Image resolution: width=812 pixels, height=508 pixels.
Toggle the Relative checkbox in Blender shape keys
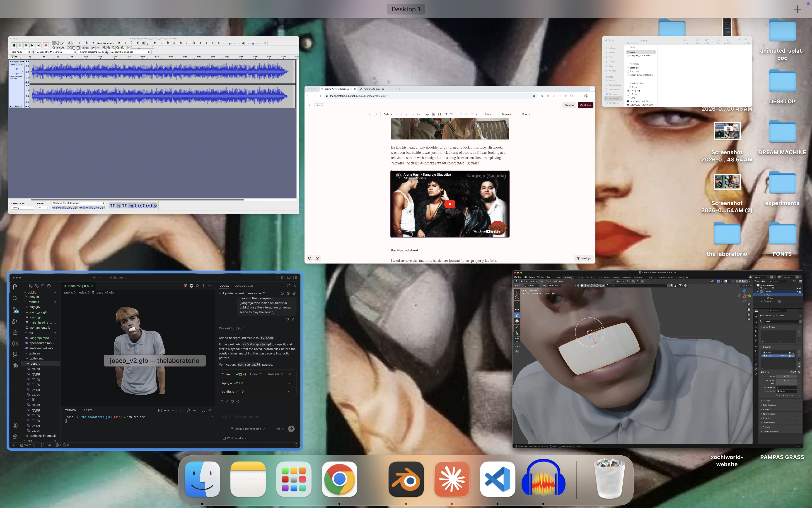762,372
